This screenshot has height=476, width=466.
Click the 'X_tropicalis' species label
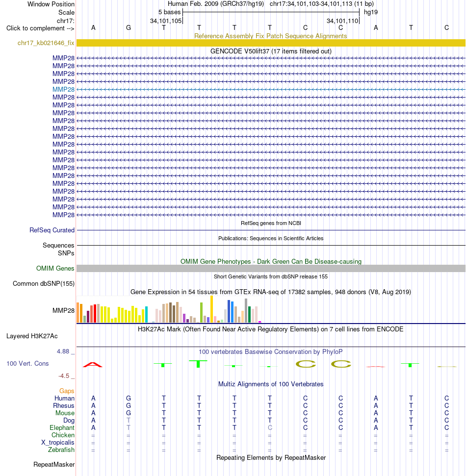pos(58,442)
